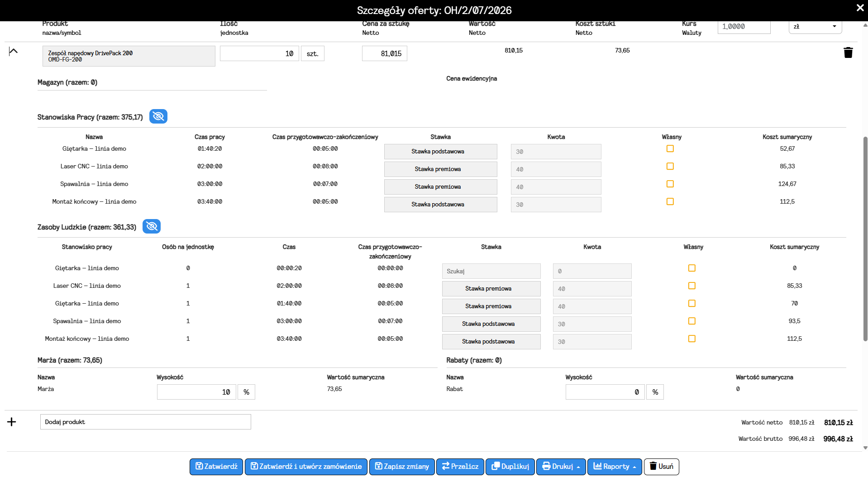Screen dimensions: 868x482
Task: Check Własny for Giętarka workstation row
Action: point(670,148)
